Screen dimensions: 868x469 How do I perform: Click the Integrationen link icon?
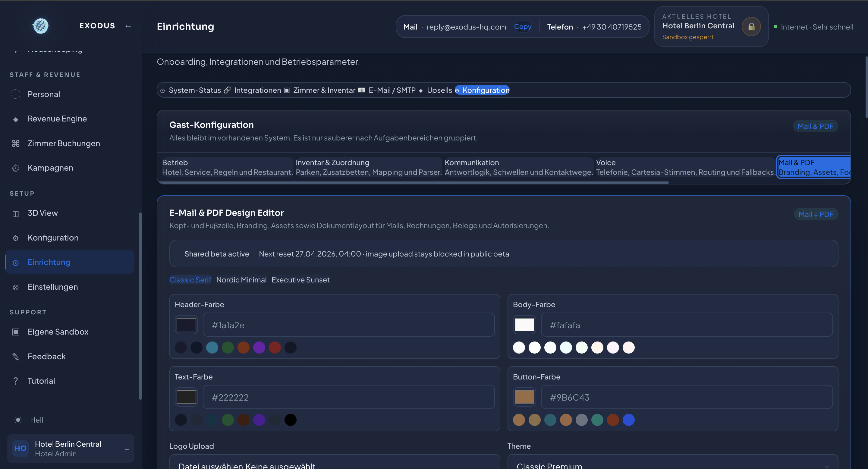(228, 90)
